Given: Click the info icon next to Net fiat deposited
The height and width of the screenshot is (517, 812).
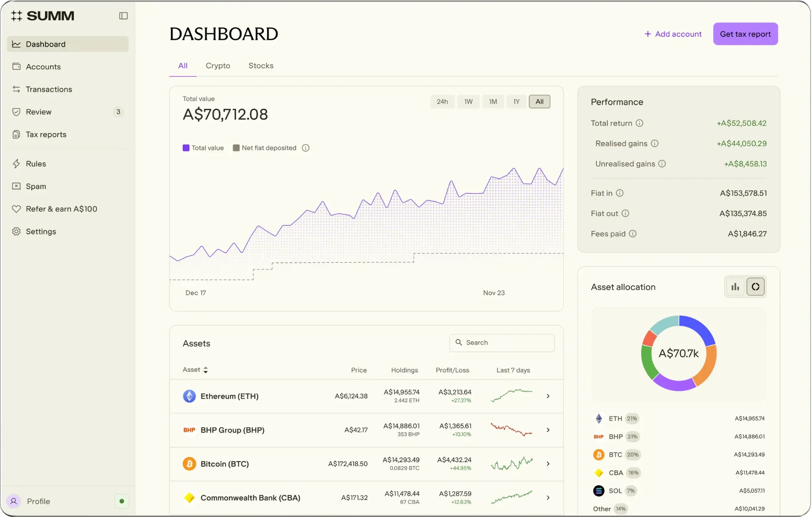Looking at the screenshot, I should [306, 148].
